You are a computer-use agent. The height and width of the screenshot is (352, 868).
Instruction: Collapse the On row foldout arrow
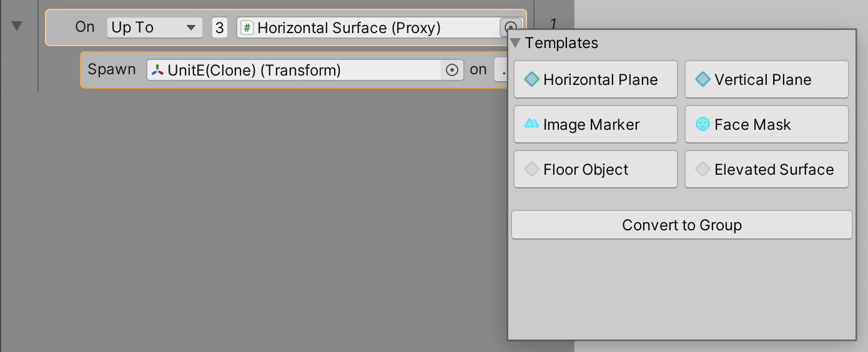17,26
